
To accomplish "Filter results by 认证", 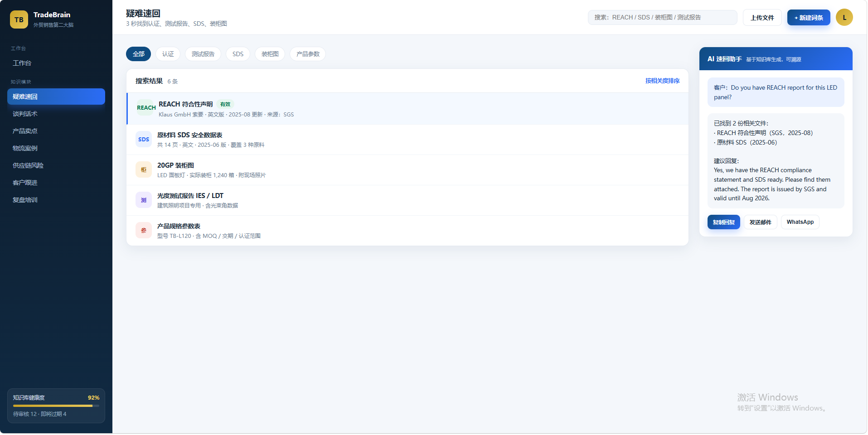I will 168,54.
